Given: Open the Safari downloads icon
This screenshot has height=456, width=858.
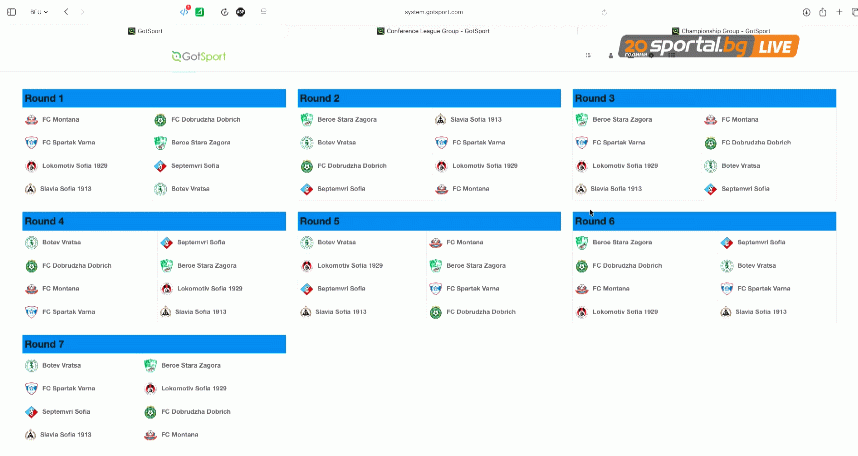Looking at the screenshot, I should 806,12.
